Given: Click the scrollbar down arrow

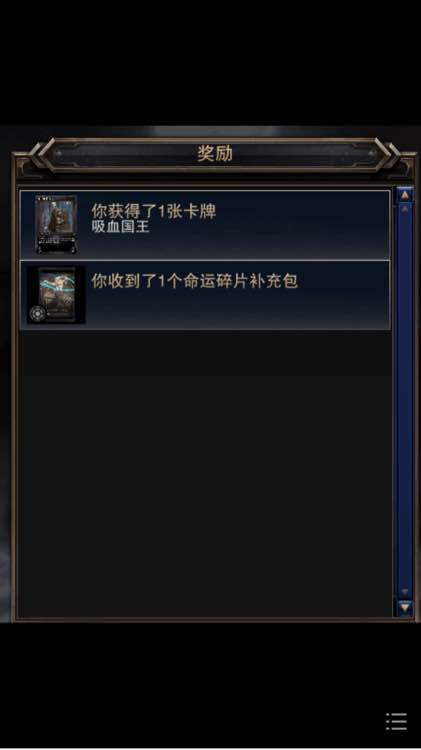Looking at the screenshot, I should 405,607.
